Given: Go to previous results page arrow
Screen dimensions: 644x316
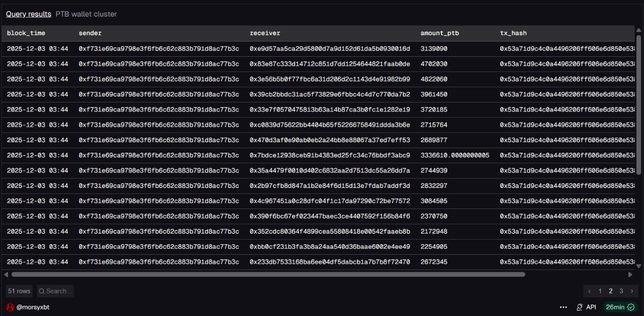Looking at the screenshot, I should pyautogui.click(x=590, y=291).
